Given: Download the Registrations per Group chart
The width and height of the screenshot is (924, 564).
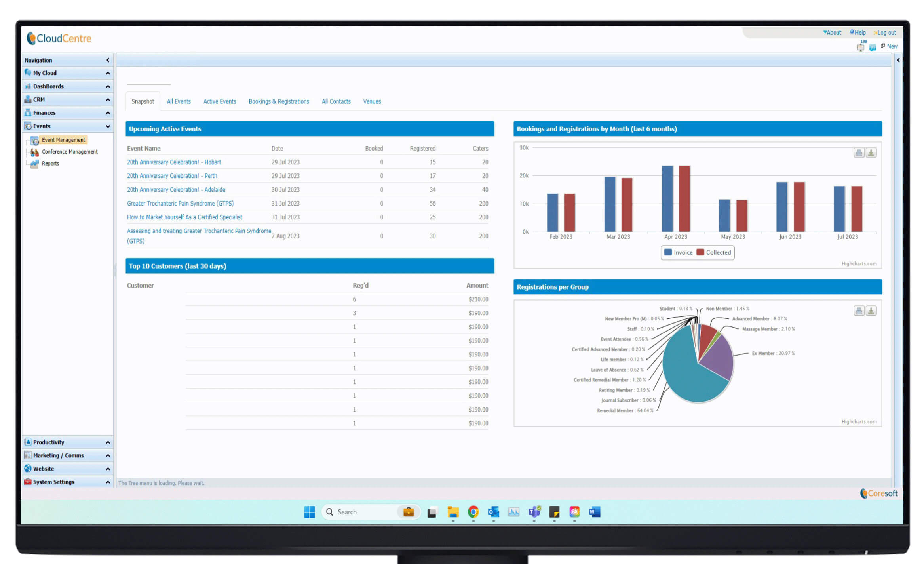Looking at the screenshot, I should [x=871, y=311].
